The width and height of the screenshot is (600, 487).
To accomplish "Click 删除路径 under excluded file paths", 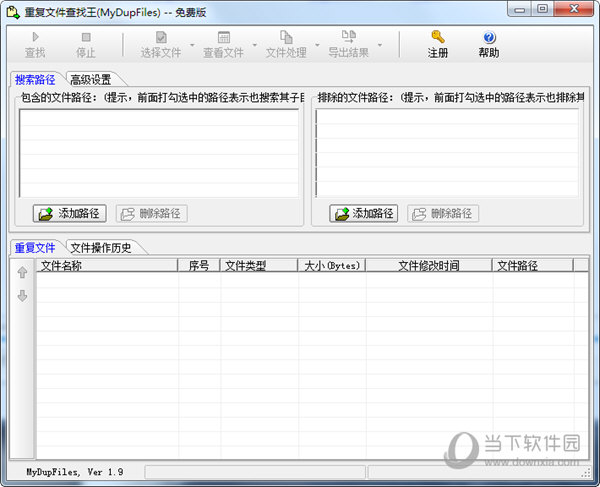I will [x=443, y=213].
